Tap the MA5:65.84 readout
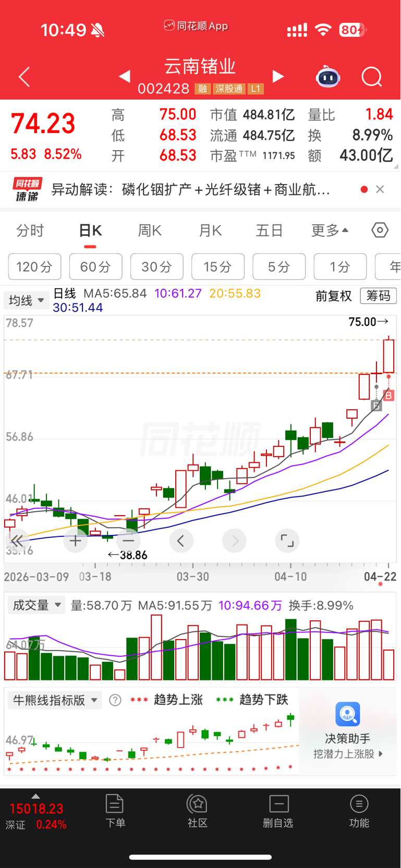Image resolution: width=401 pixels, height=868 pixels. [115, 294]
